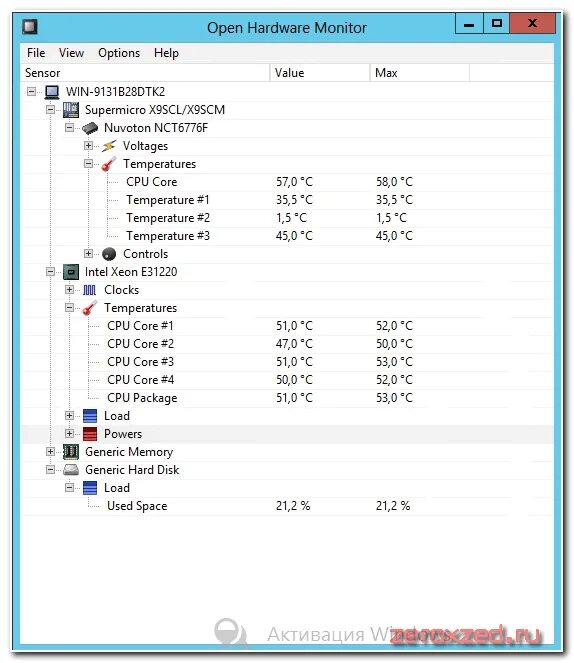This screenshot has height=663, width=574.
Task: Collapse the Intel Xeon E31220 node
Action: 50,272
